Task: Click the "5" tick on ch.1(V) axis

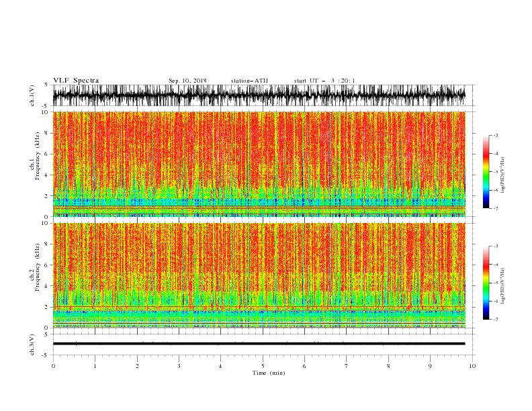Action: [x=46, y=85]
